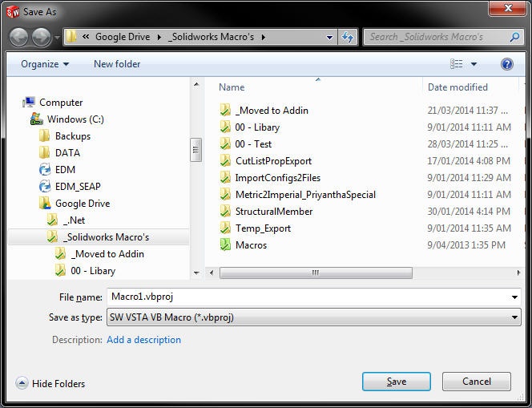Viewport: 532px width, 408px height.
Task: Open the address bar history dropdown
Action: coord(329,37)
